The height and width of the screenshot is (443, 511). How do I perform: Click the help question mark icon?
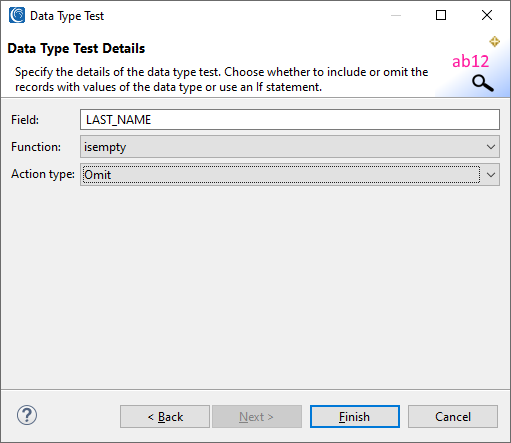(x=27, y=415)
